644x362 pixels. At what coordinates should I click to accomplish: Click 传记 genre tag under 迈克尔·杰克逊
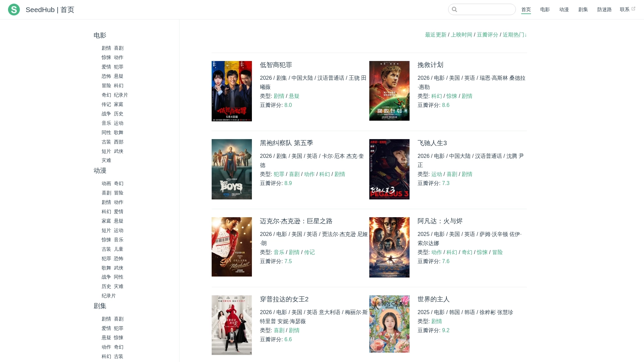pyautogui.click(x=309, y=252)
